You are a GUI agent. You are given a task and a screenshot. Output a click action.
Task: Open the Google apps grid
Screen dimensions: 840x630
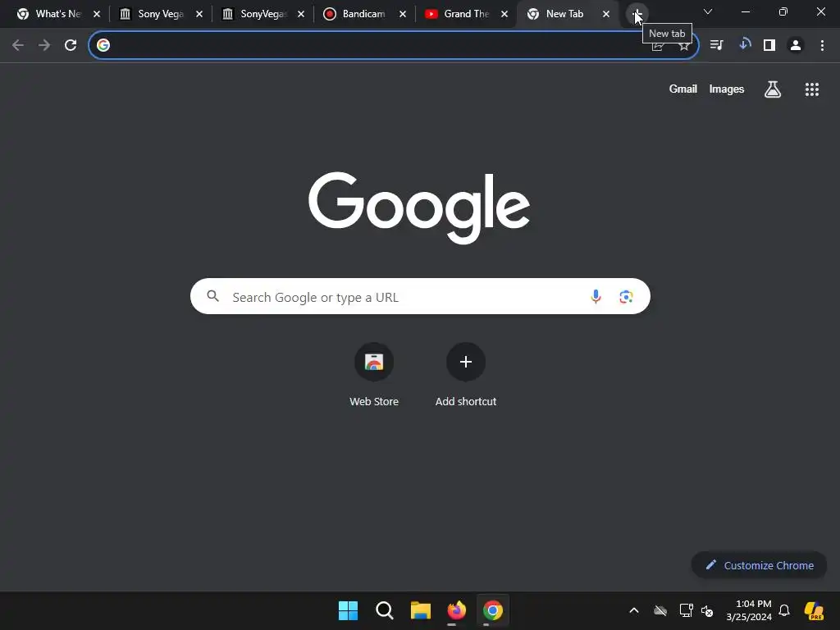[x=812, y=89]
